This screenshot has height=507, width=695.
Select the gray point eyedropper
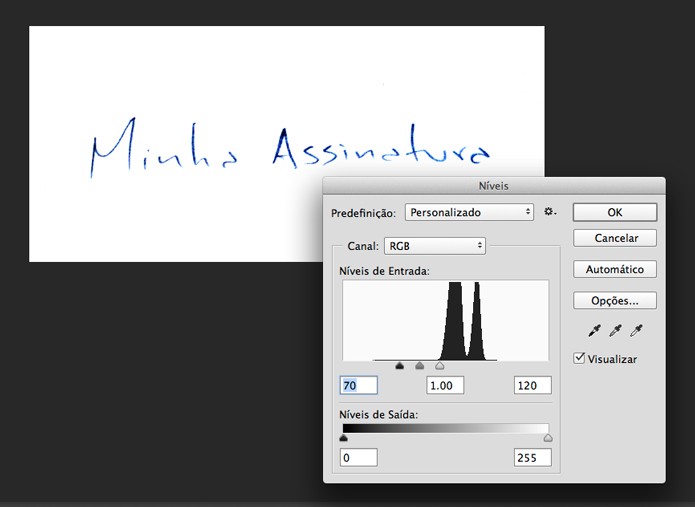(x=615, y=331)
